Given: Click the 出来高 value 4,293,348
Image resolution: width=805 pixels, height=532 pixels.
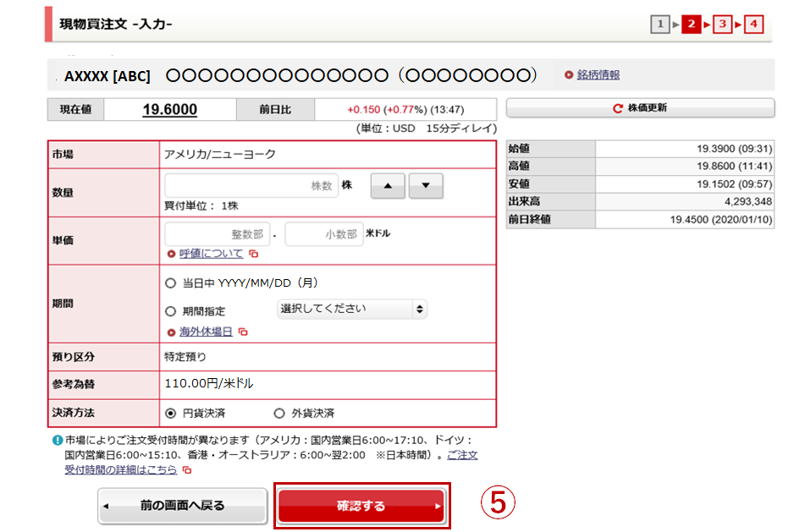Looking at the screenshot, I should click(x=748, y=201).
